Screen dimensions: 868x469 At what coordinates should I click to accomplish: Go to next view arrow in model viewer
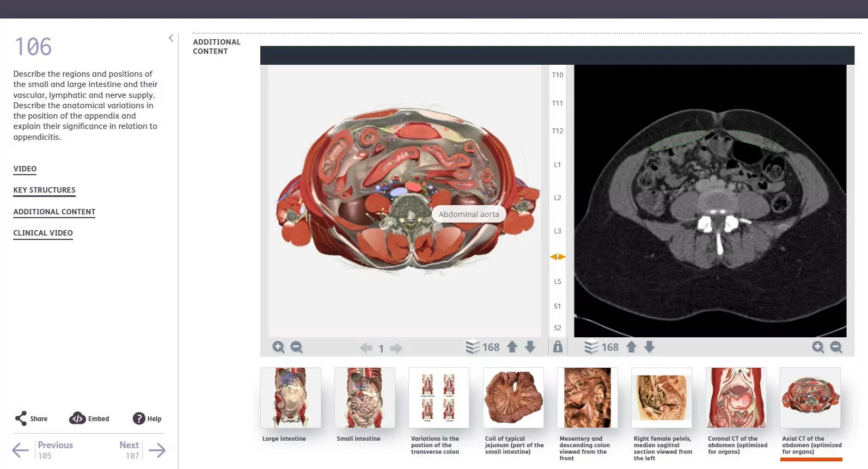click(396, 348)
